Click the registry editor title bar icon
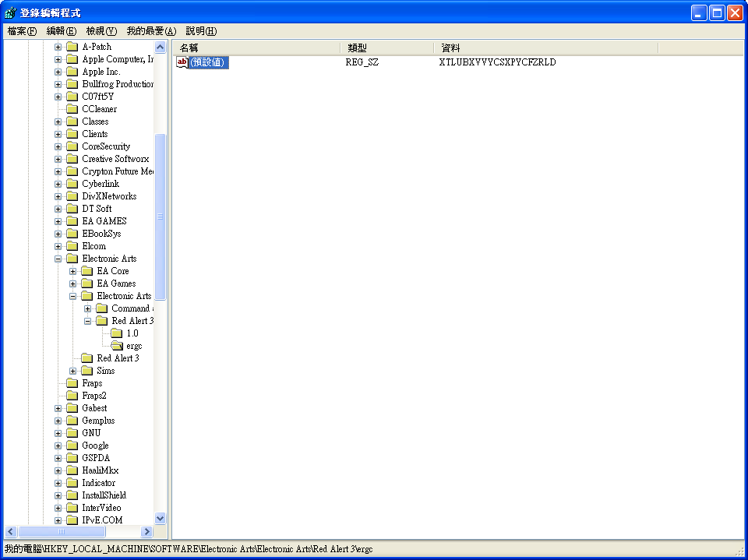Image resolution: width=748 pixels, height=560 pixels. coord(10,13)
